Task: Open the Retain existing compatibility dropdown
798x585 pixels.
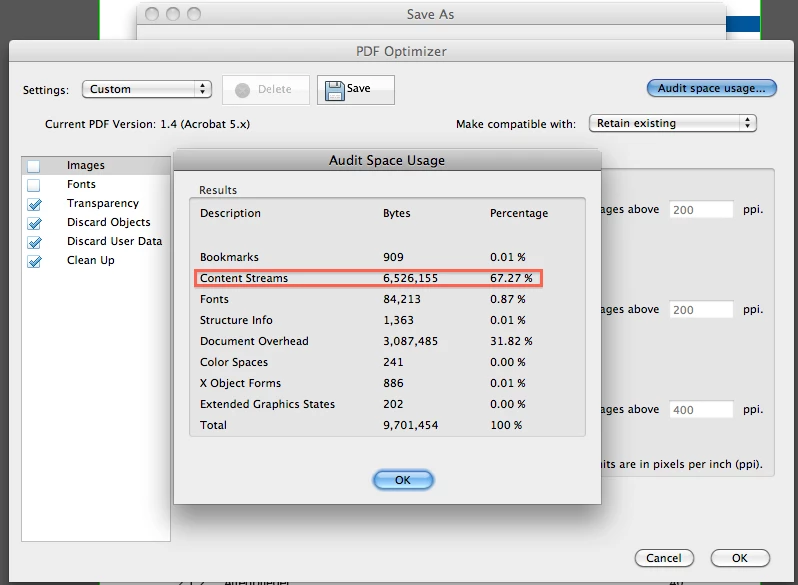Action: click(x=673, y=123)
